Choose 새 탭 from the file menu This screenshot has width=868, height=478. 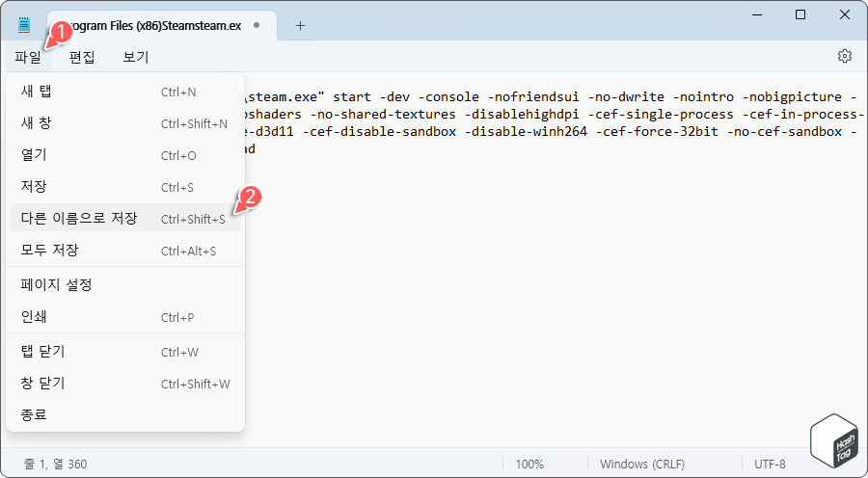pyautogui.click(x=125, y=92)
